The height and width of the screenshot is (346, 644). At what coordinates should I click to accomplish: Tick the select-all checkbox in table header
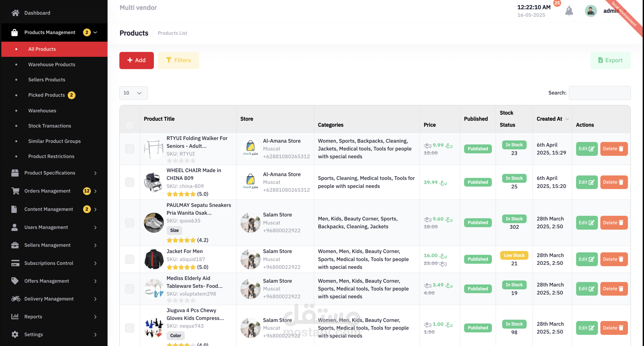pos(129,125)
